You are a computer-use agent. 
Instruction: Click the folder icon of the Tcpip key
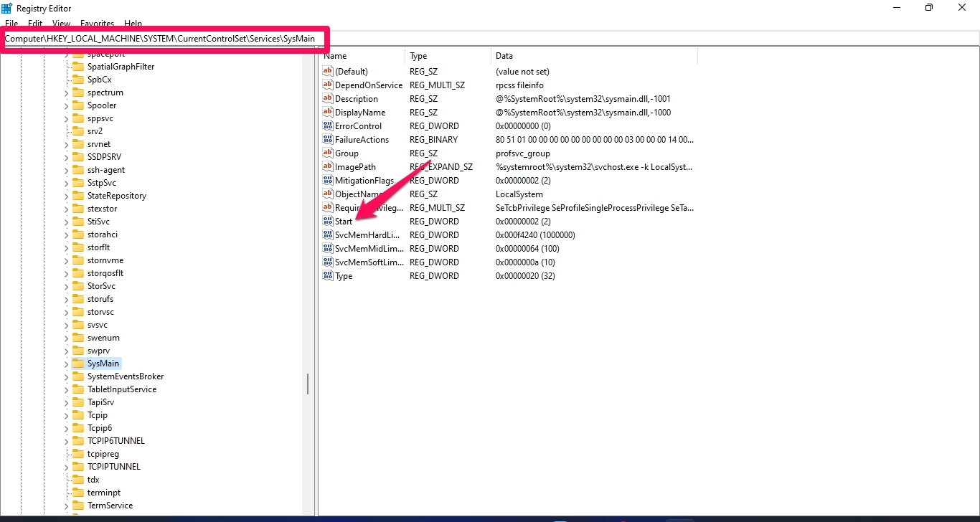79,414
